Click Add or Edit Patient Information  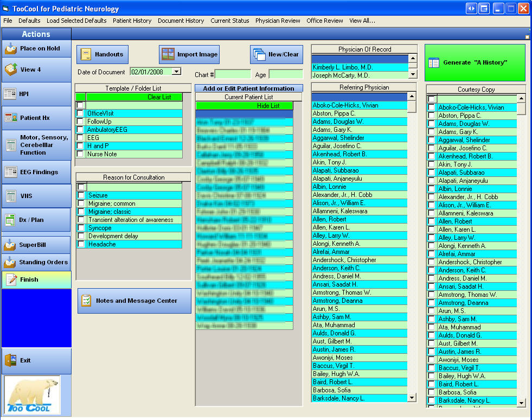point(249,88)
